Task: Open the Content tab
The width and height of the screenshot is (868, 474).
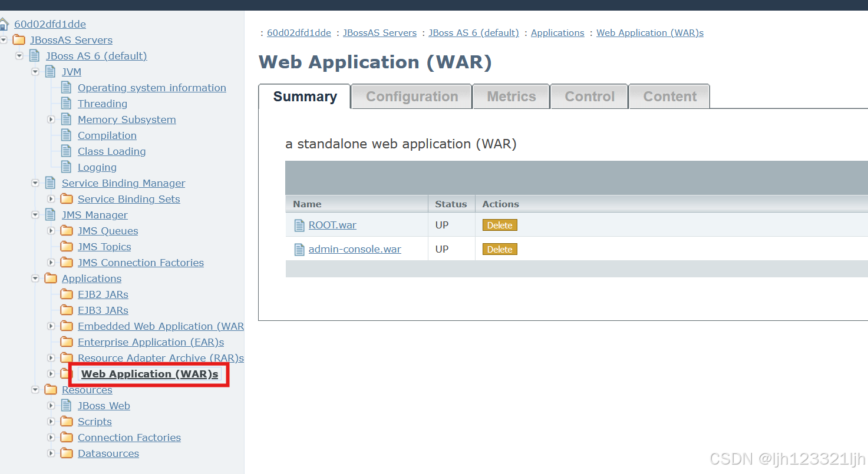Action: click(669, 97)
